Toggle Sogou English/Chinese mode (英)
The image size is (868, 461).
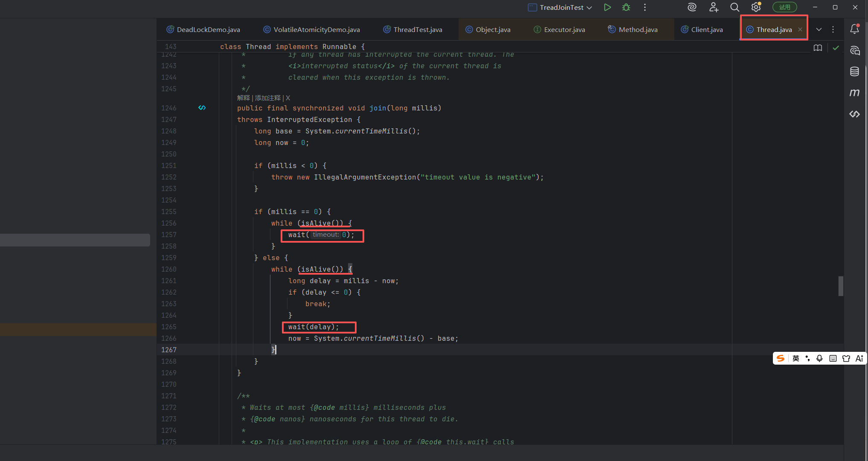pyautogui.click(x=795, y=358)
